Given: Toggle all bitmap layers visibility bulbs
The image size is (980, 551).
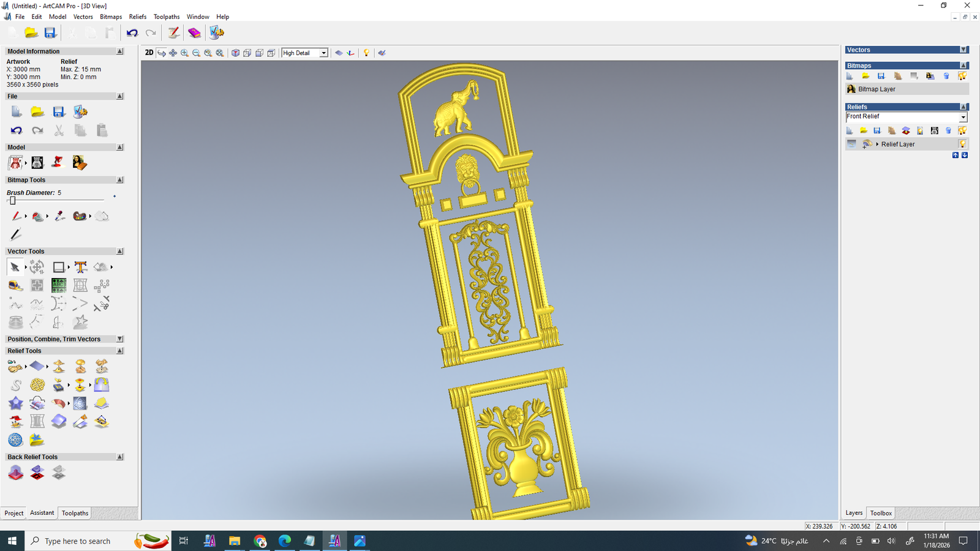Looking at the screenshot, I should tap(962, 76).
